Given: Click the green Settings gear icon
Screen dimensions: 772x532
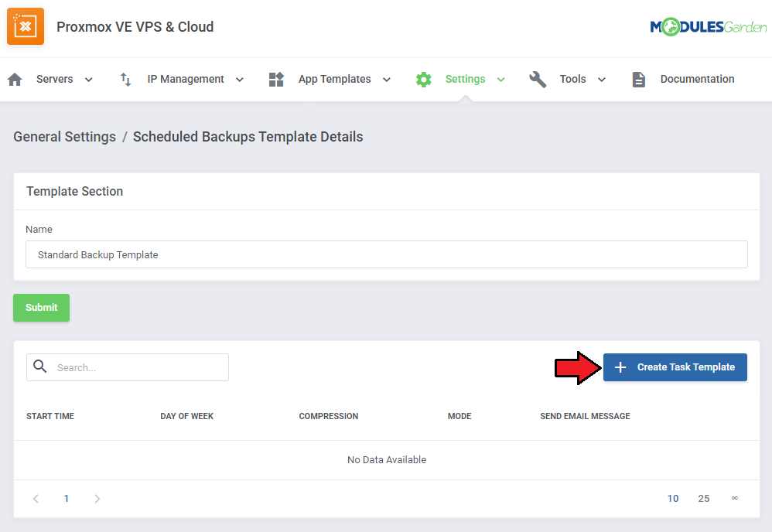Looking at the screenshot, I should tap(423, 79).
